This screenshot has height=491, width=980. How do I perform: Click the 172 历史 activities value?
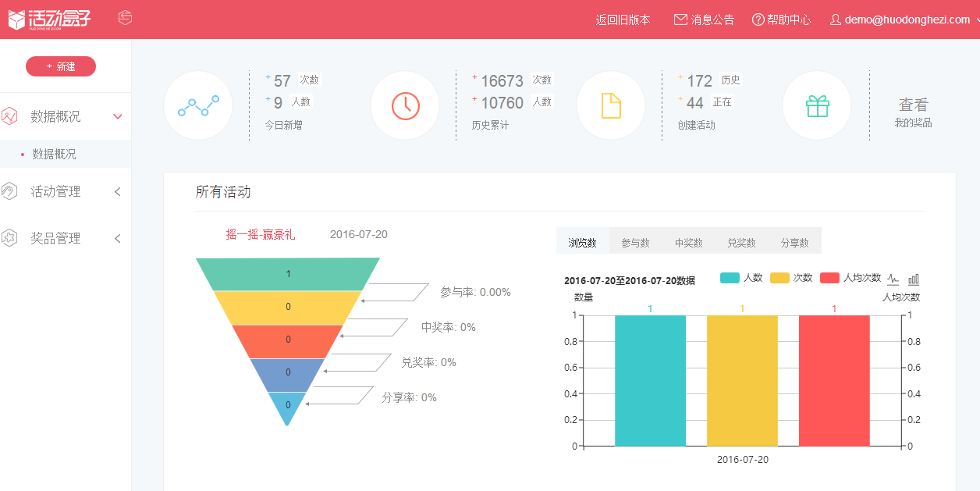(x=700, y=81)
